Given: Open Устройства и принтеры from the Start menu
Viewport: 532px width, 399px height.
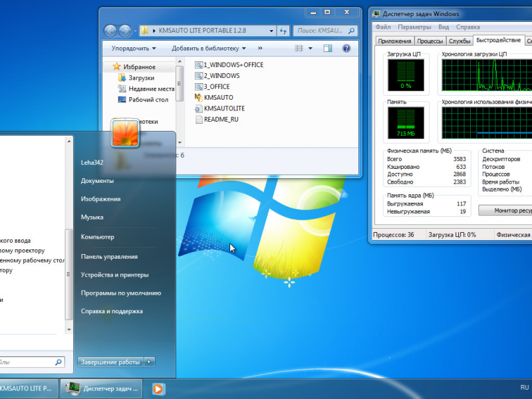Looking at the screenshot, I should (x=114, y=275).
